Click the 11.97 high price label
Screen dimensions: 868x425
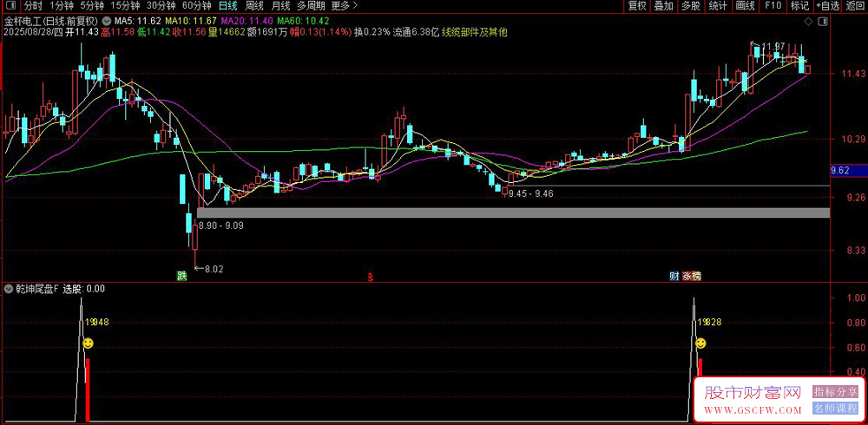[x=772, y=45]
